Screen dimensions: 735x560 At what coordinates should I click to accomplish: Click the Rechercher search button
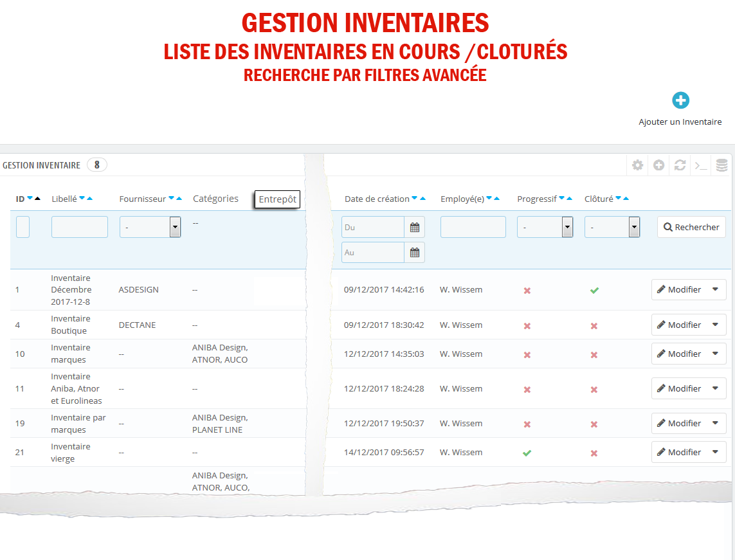point(691,227)
